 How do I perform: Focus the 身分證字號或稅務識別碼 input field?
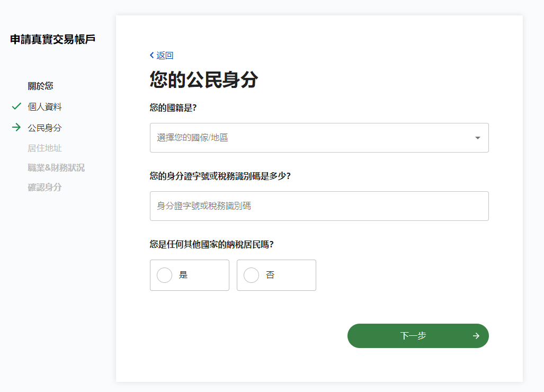pos(319,206)
